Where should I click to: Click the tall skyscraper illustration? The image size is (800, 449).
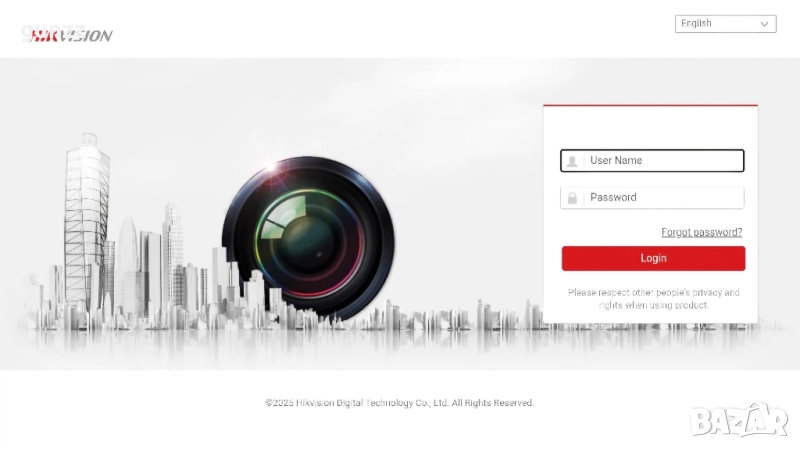86,224
